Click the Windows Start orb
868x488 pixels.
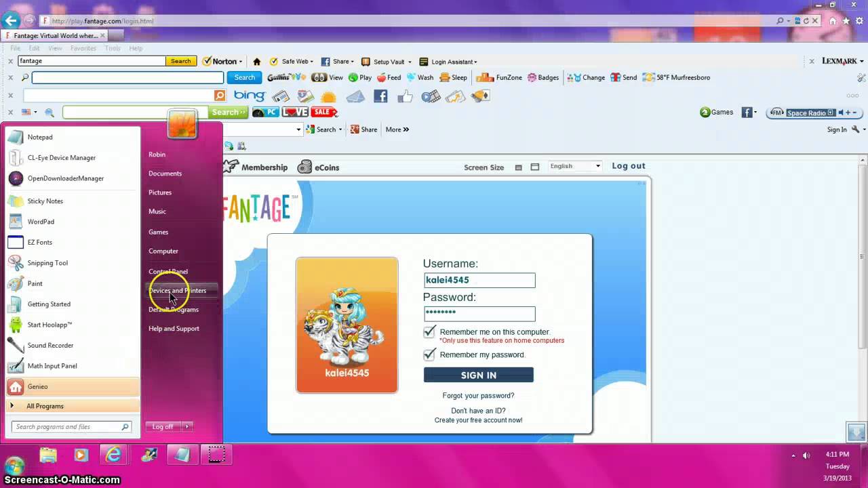pos(14,466)
